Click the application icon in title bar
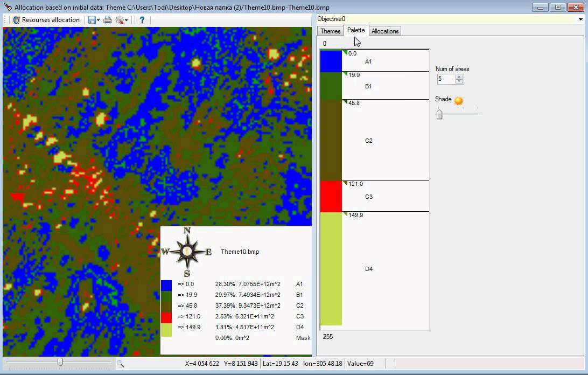 coord(7,7)
